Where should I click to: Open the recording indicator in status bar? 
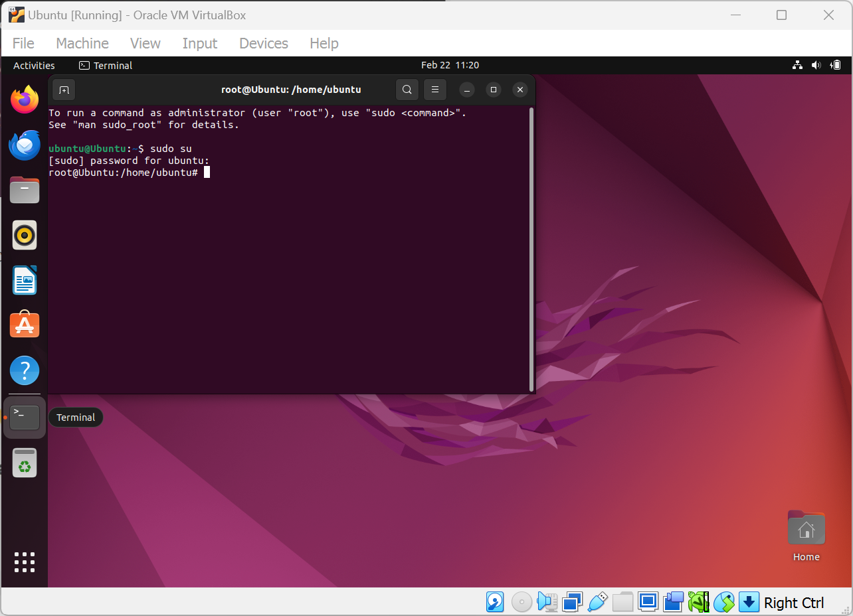point(673,602)
